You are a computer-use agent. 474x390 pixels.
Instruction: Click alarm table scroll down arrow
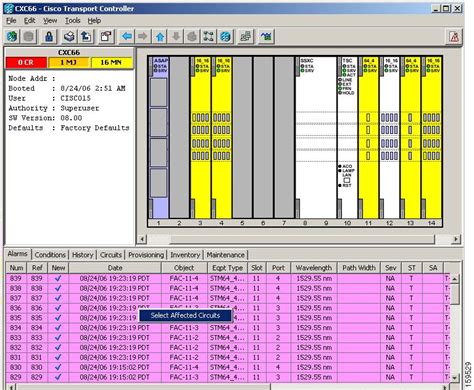coord(455,378)
